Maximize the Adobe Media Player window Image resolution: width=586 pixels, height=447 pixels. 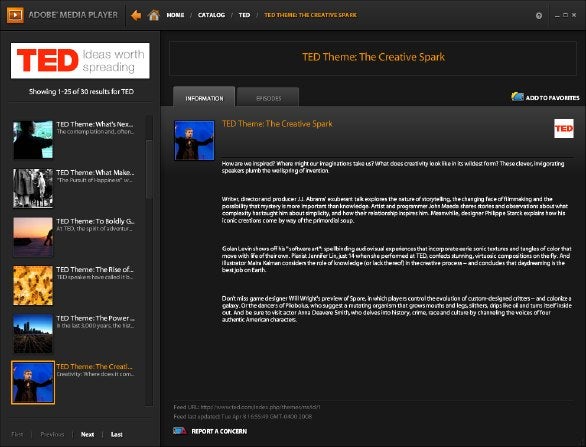[565, 15]
